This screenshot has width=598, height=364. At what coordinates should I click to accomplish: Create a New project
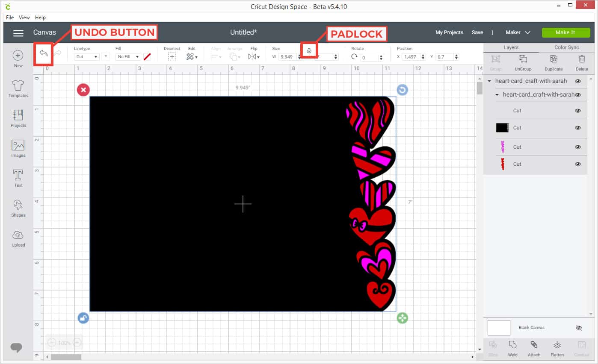[x=18, y=59]
